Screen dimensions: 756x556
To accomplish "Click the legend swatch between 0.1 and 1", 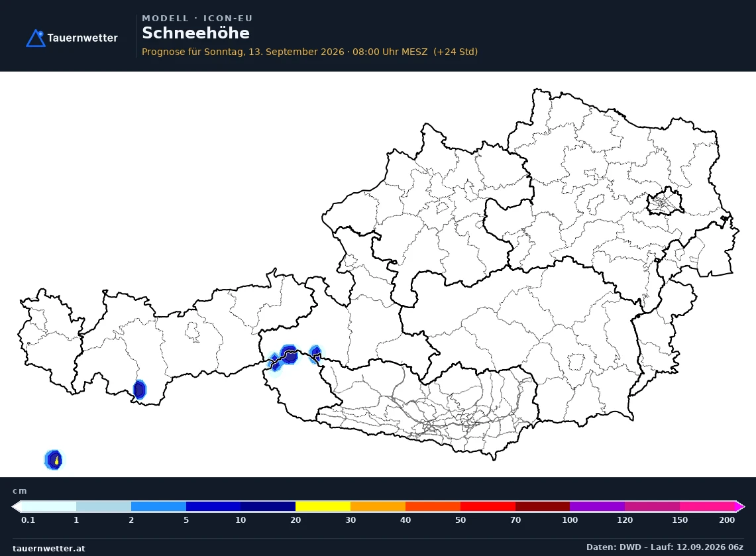I will 48,506.
